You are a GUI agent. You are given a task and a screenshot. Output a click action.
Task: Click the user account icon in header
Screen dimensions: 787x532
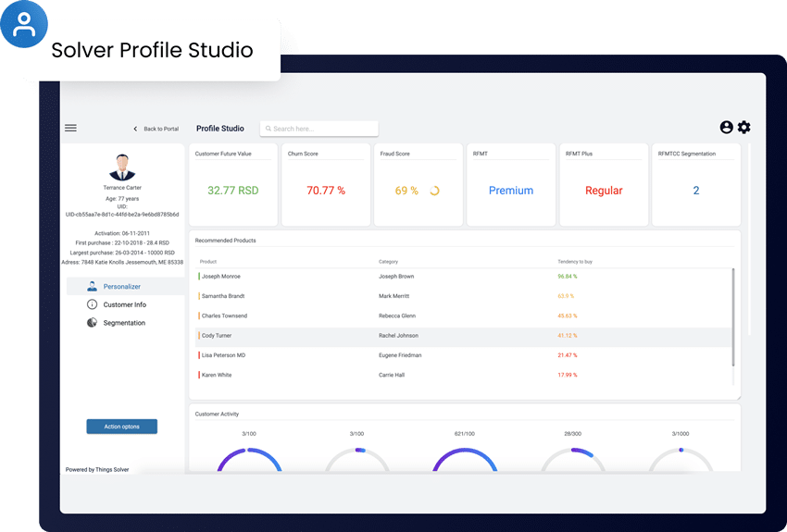tap(726, 128)
